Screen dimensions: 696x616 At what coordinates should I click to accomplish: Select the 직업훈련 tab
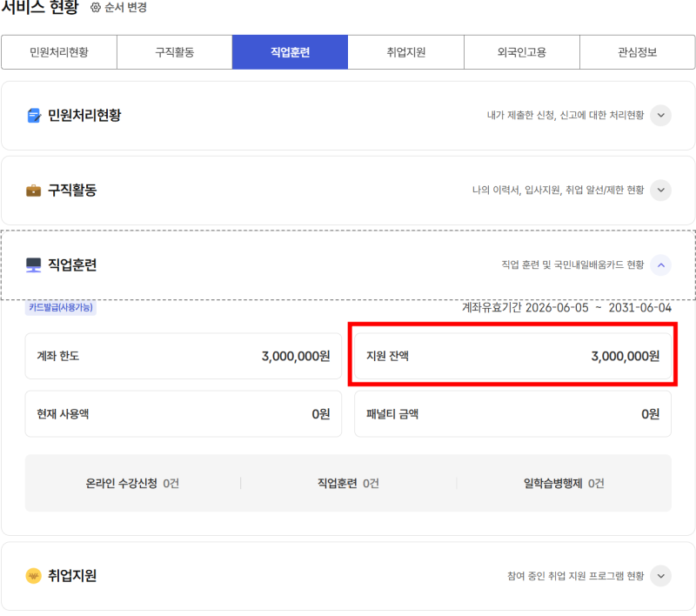pos(290,52)
